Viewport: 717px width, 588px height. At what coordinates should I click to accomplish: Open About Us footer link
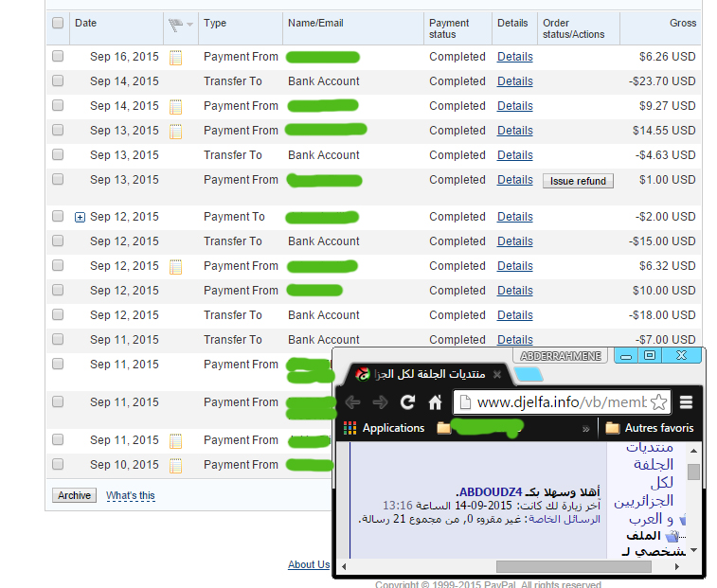pyautogui.click(x=309, y=564)
